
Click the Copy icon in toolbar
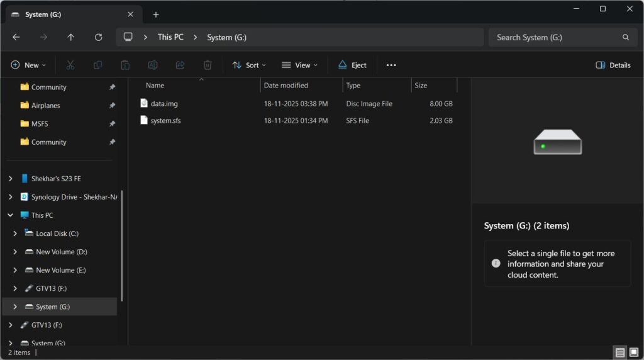click(x=97, y=65)
